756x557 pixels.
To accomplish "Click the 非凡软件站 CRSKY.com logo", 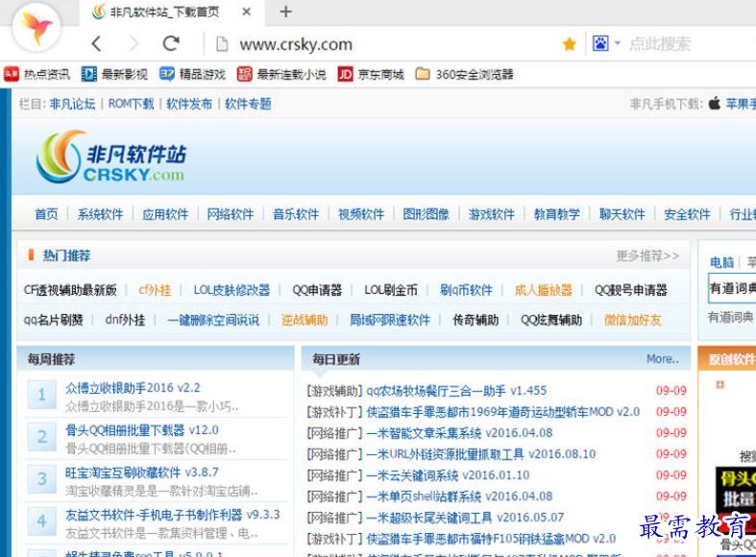I will (x=110, y=158).
